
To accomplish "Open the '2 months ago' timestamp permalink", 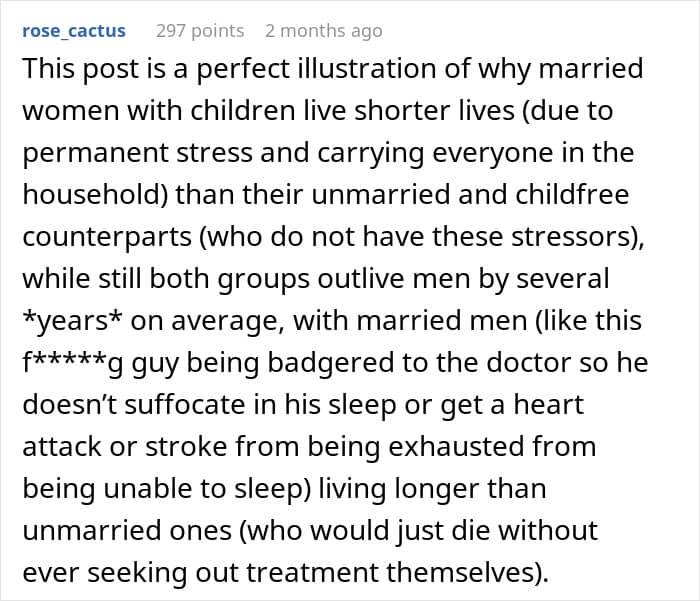I will [x=323, y=31].
